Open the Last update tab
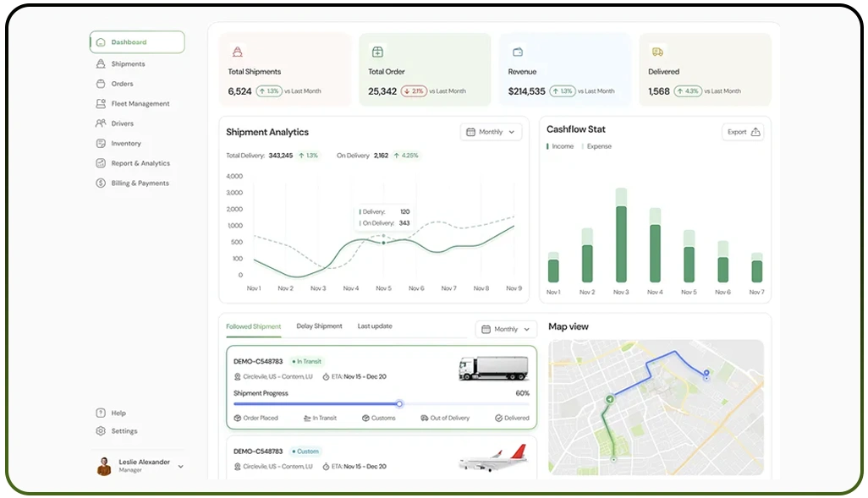The image size is (868, 498). (x=375, y=326)
